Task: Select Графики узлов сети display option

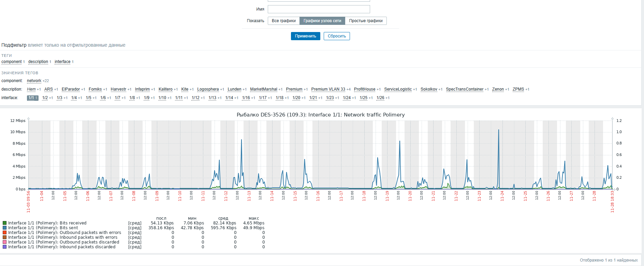Action: click(x=322, y=21)
